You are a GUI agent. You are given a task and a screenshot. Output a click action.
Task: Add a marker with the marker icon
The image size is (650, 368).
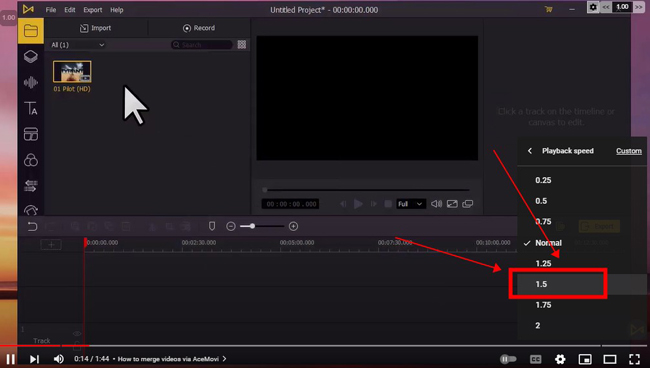click(212, 226)
